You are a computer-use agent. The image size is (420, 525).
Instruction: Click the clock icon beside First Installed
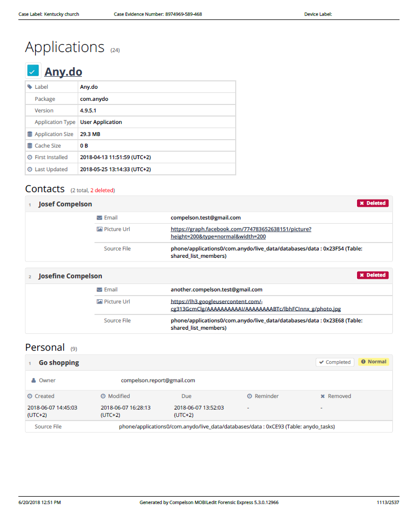click(29, 157)
